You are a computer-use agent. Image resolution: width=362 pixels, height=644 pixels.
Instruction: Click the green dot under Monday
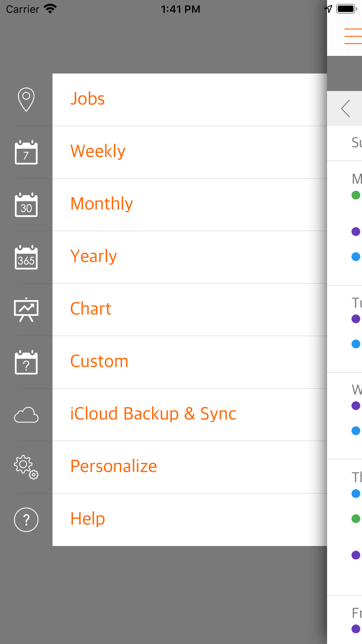coord(356,195)
